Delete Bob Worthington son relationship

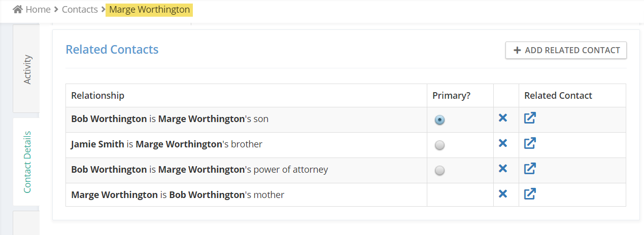coord(503,118)
